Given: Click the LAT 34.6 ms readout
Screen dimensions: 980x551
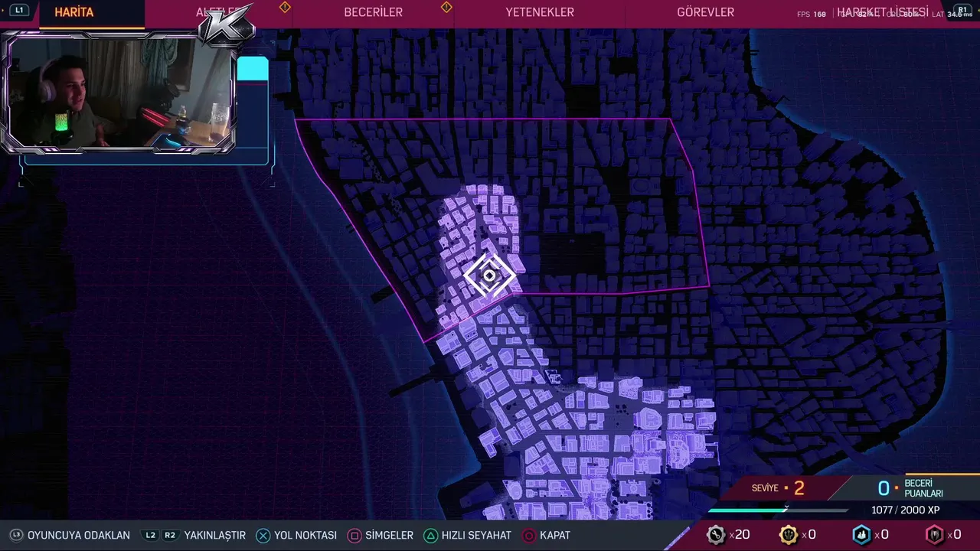Looking at the screenshot, I should (952, 15).
